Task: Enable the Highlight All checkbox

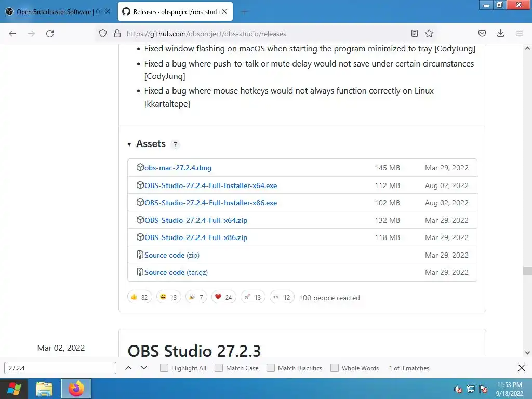Action: [164, 368]
